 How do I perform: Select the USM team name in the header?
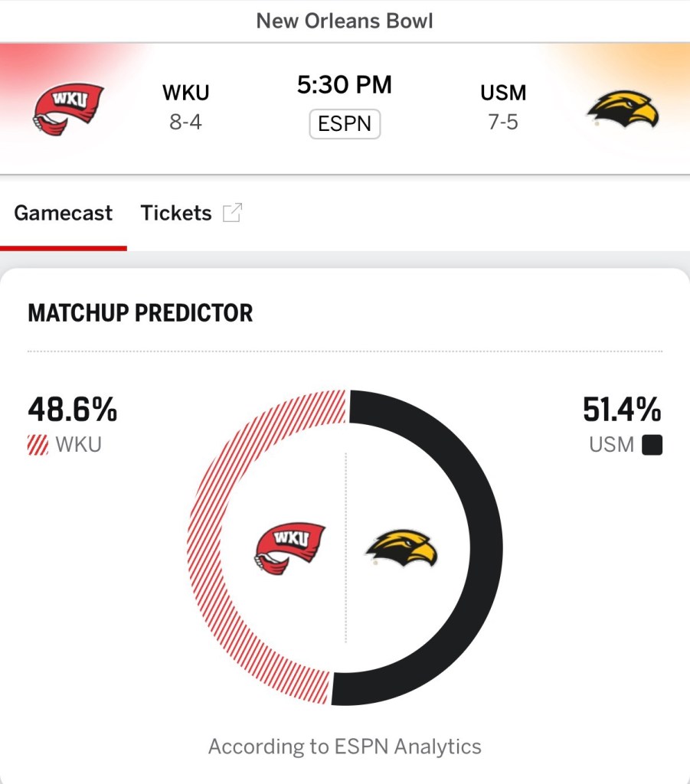click(503, 93)
